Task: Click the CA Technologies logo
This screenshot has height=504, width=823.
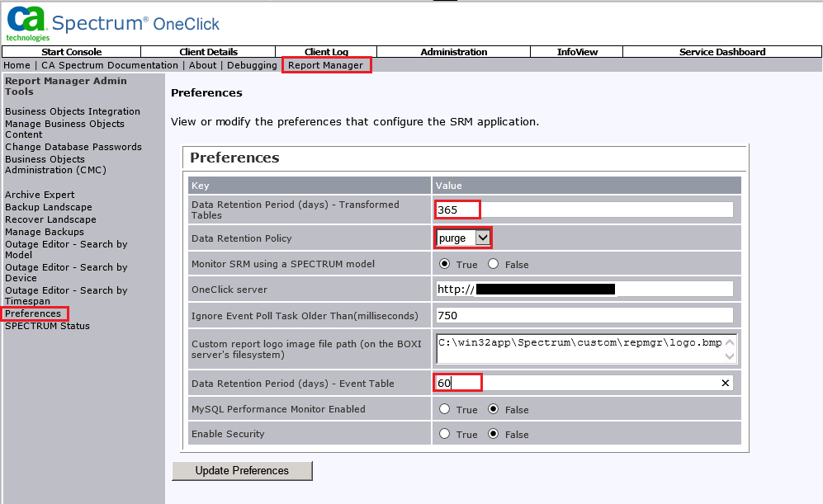Action: point(27,24)
